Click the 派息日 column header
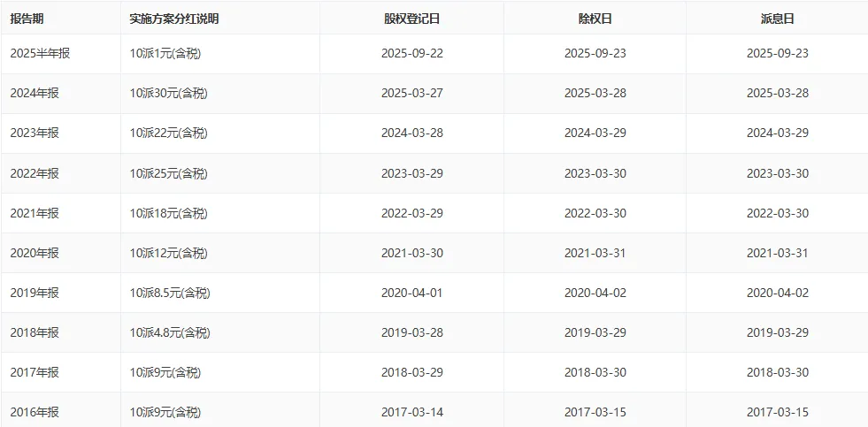Screen dimensions: 868x427 point(777,19)
